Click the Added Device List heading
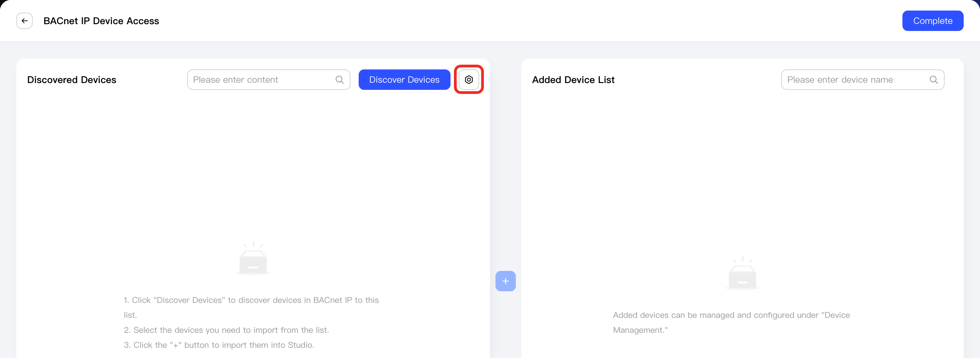Screen dimensions: 980x358 click(x=573, y=80)
